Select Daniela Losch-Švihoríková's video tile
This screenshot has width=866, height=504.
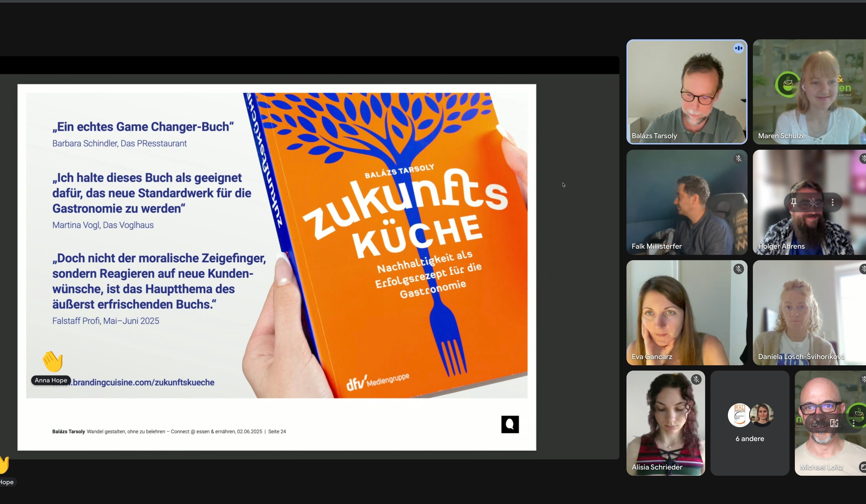pos(809,313)
